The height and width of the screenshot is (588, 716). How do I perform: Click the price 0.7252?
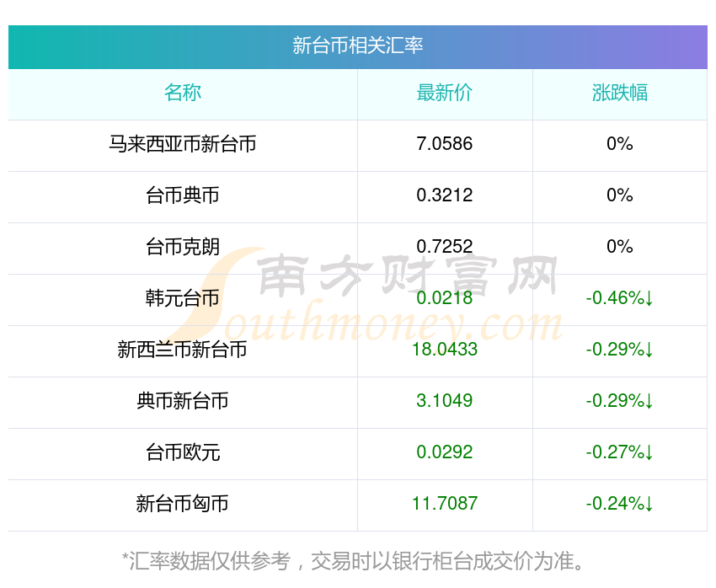tap(444, 247)
